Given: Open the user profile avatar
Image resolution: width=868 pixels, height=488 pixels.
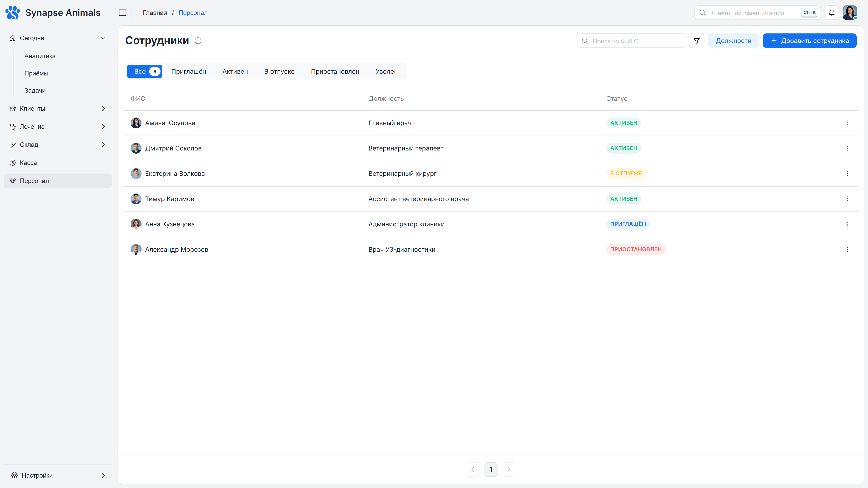Looking at the screenshot, I should point(850,13).
